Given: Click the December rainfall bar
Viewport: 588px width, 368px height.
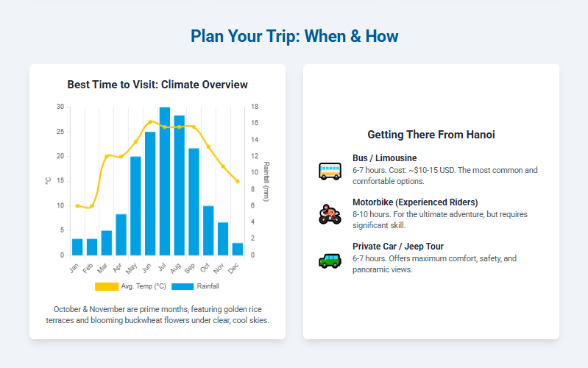Looking at the screenshot, I should [238, 249].
